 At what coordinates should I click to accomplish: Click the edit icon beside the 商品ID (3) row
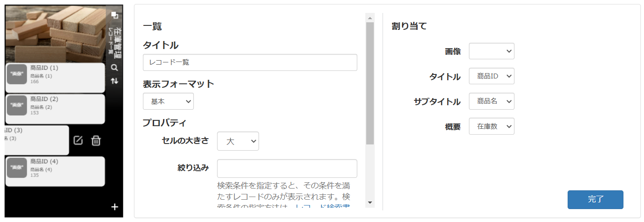point(78,140)
